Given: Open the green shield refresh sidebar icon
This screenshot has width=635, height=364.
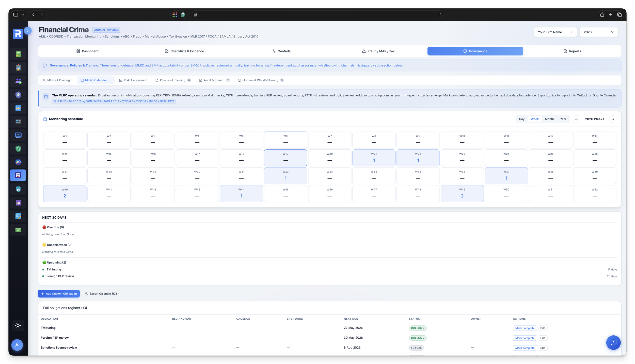Looking at the screenshot, I should (18, 149).
